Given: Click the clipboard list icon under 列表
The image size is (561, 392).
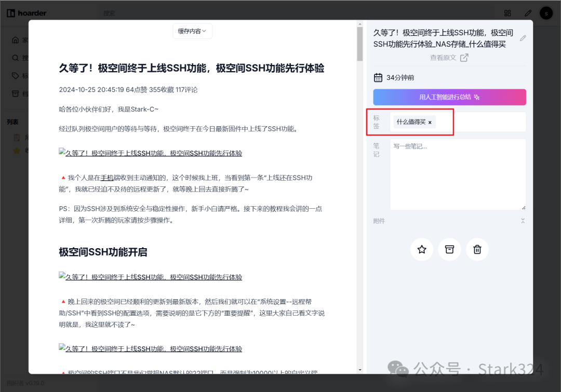Looking at the screenshot, I should click(x=17, y=138).
